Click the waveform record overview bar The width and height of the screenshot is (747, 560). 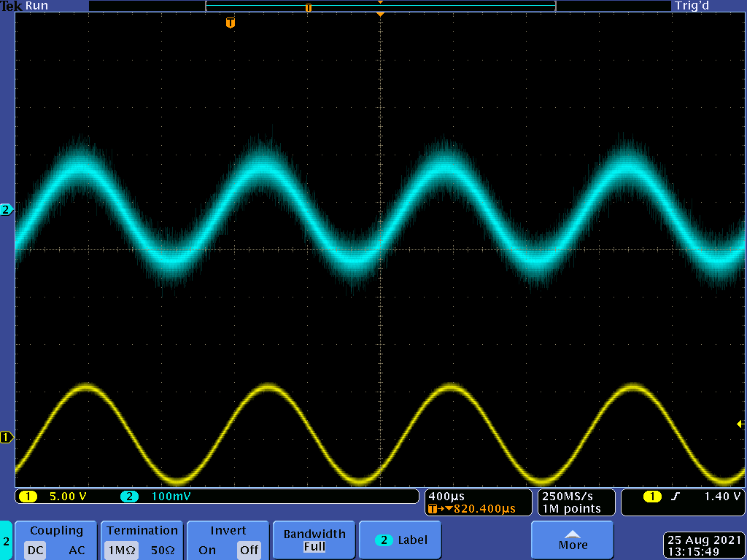click(x=381, y=6)
